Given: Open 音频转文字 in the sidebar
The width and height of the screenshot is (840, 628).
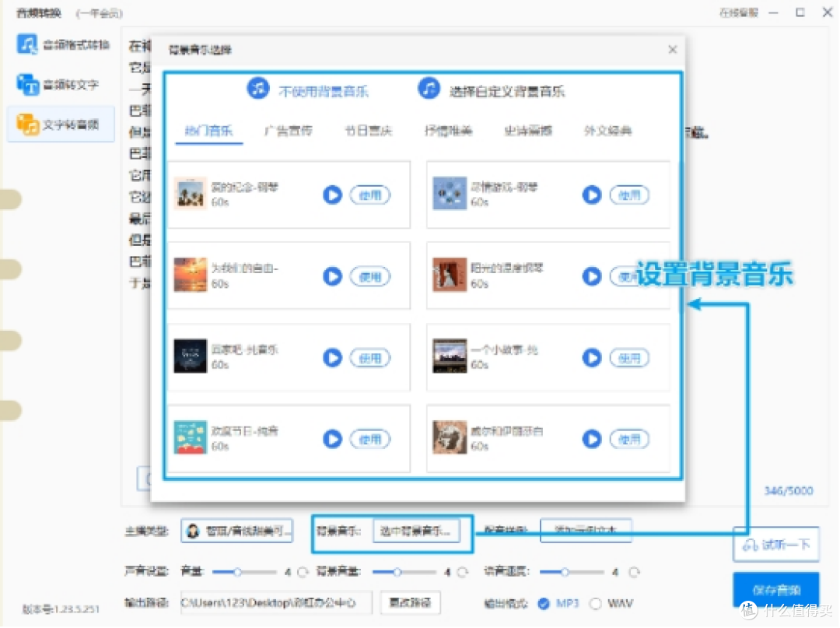Looking at the screenshot, I should [58, 85].
